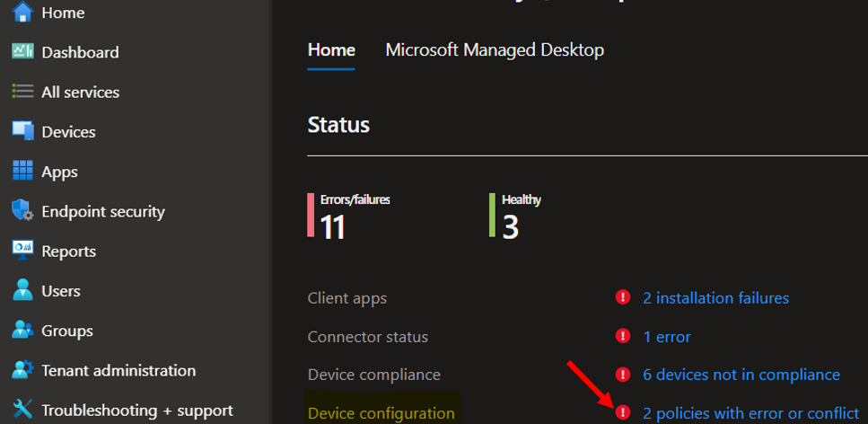Open the 2 installation failures link

point(715,298)
